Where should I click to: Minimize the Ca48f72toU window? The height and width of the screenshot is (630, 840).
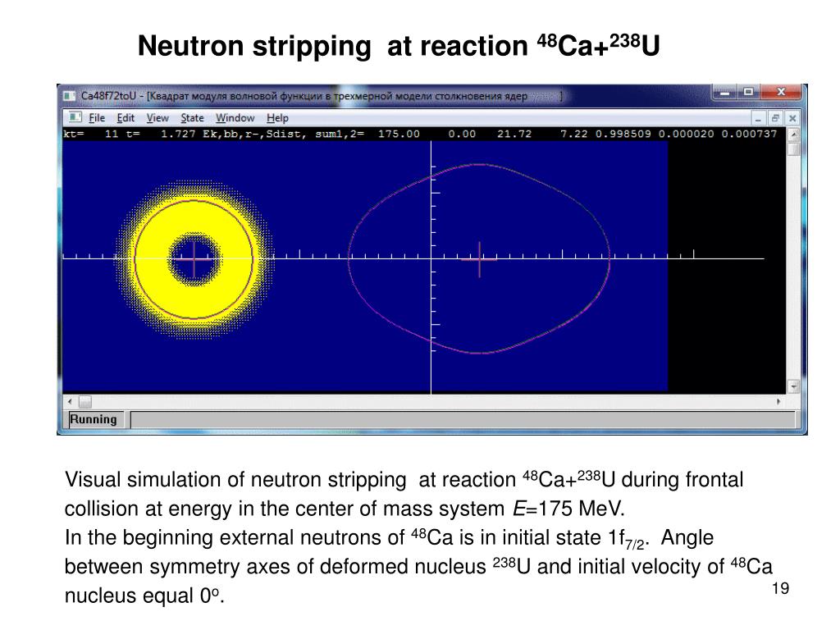(x=725, y=93)
